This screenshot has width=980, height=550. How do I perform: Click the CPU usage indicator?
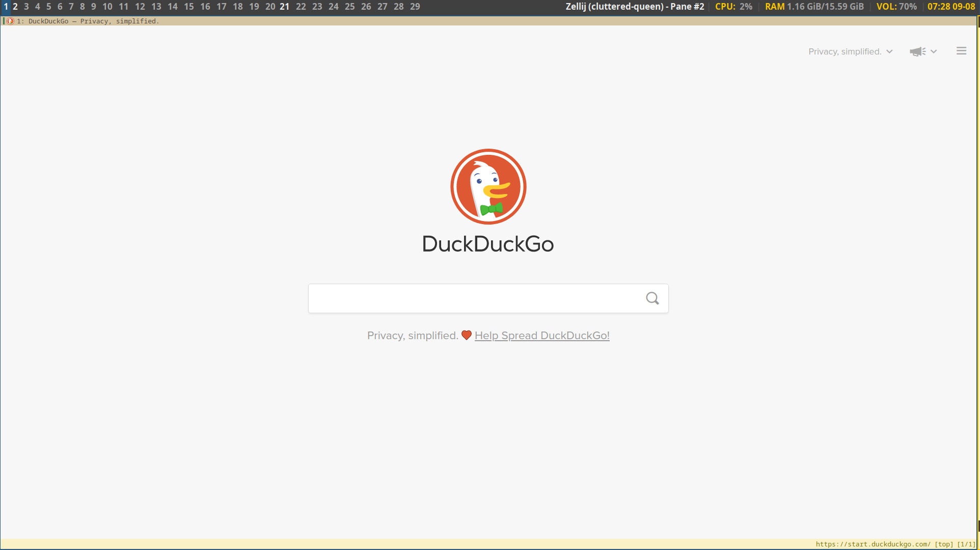click(x=733, y=7)
